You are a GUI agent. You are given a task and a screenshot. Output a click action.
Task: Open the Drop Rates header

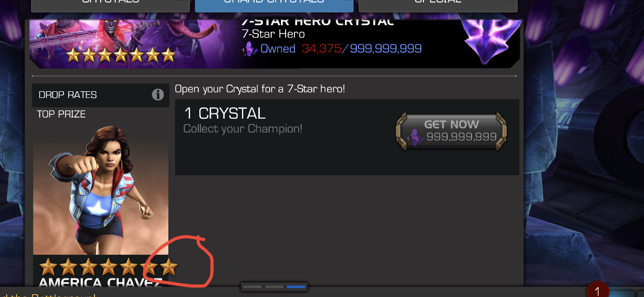point(101,95)
